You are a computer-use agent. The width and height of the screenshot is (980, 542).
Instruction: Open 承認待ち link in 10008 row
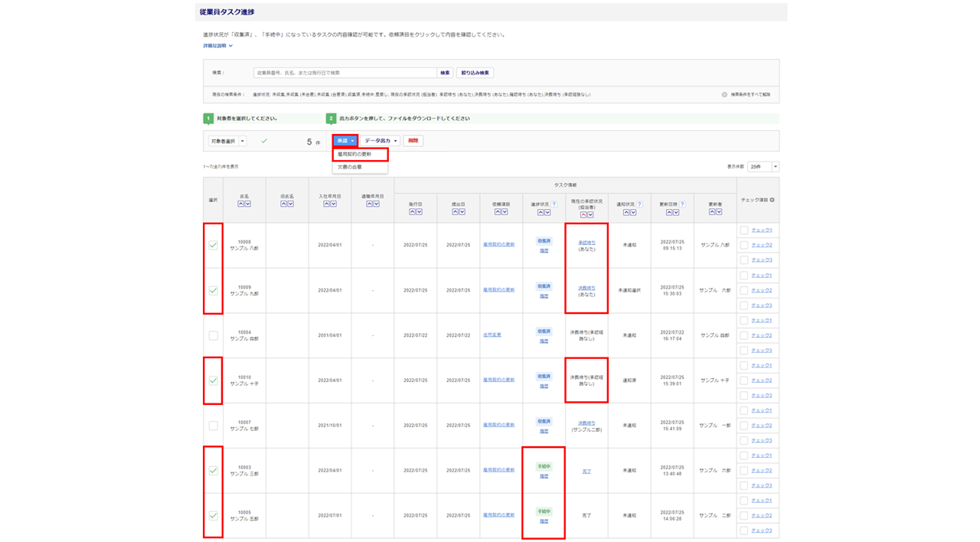pos(586,243)
